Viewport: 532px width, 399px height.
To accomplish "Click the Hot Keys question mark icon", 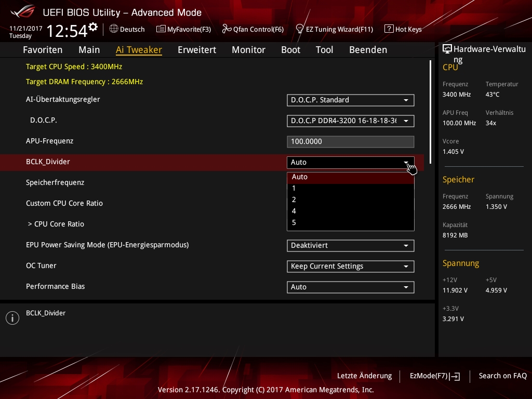I will pyautogui.click(x=389, y=29).
